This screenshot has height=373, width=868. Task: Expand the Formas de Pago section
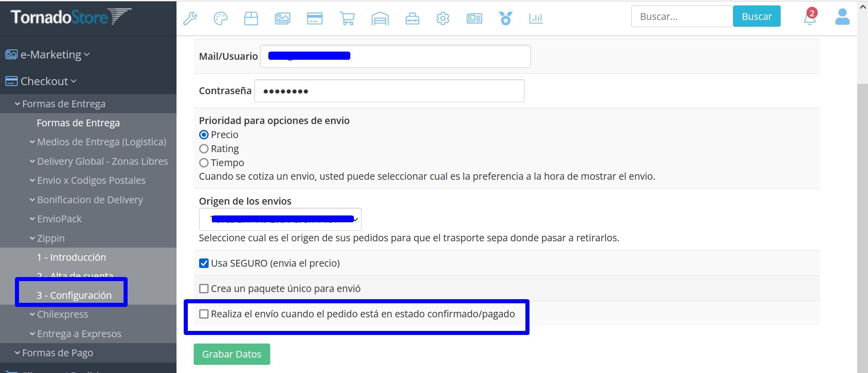(x=54, y=353)
